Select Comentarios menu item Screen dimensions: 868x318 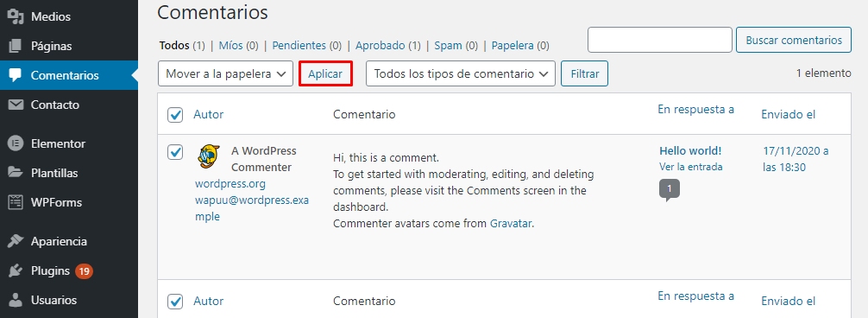coord(69,75)
